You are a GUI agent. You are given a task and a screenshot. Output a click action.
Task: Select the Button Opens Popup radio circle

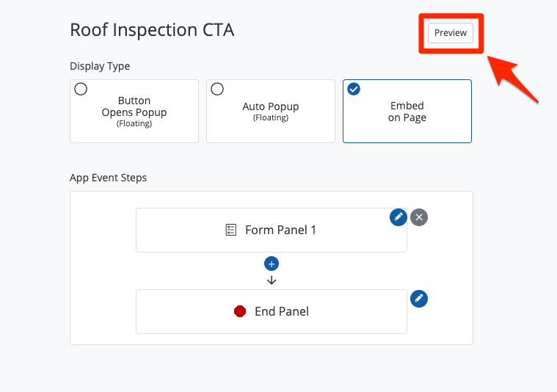pos(81,89)
